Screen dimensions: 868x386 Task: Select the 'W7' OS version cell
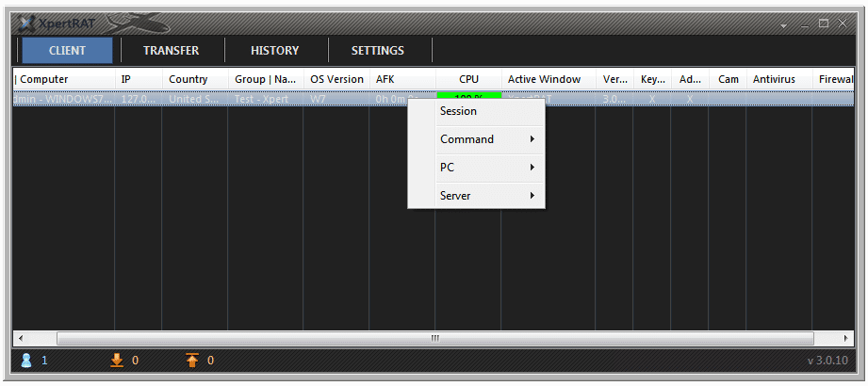pyautogui.click(x=336, y=99)
